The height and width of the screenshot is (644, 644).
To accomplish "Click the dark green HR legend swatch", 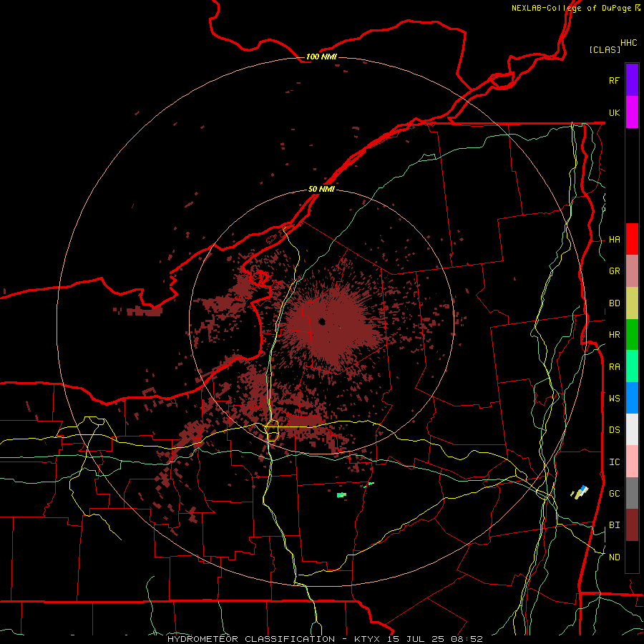I will [632, 335].
